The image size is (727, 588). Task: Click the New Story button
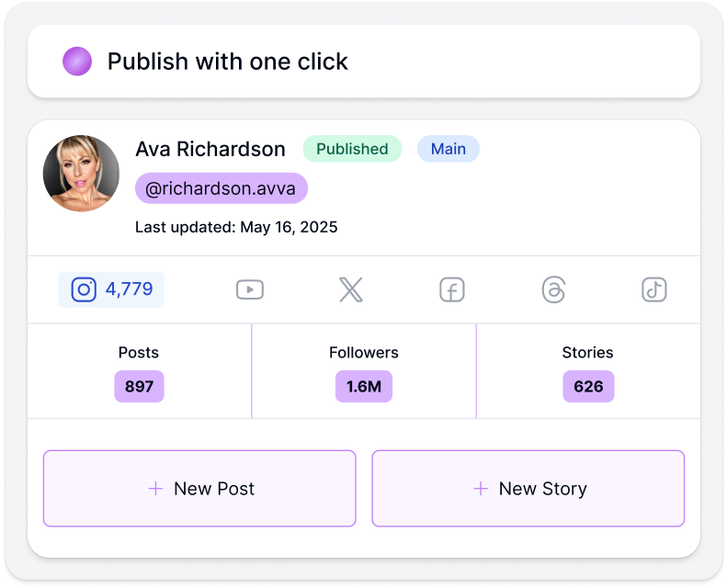[x=528, y=489]
